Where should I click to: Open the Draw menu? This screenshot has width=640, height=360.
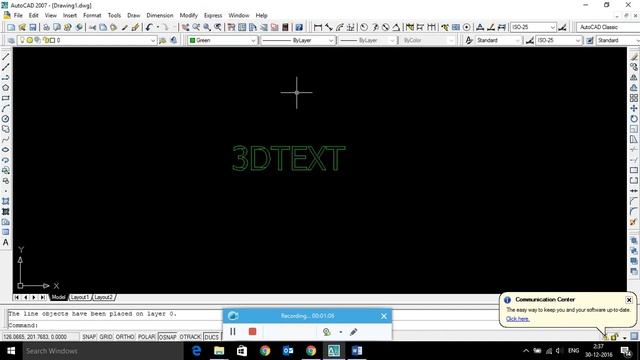tap(133, 16)
